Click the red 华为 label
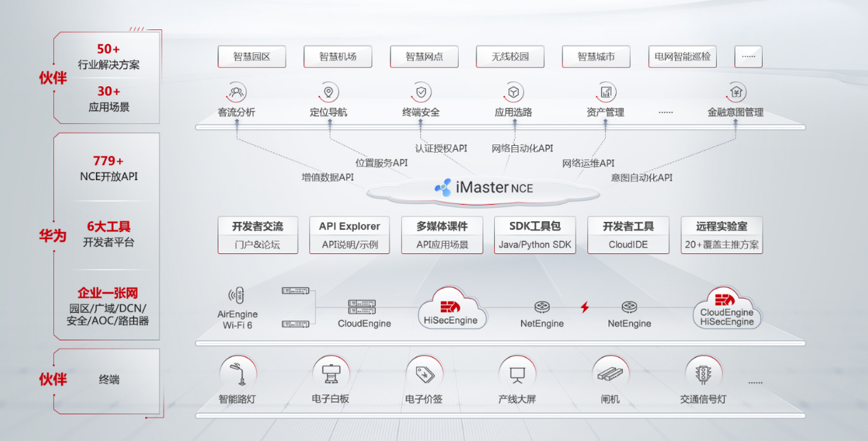Viewport: 868px width, 441px height. pos(53,236)
